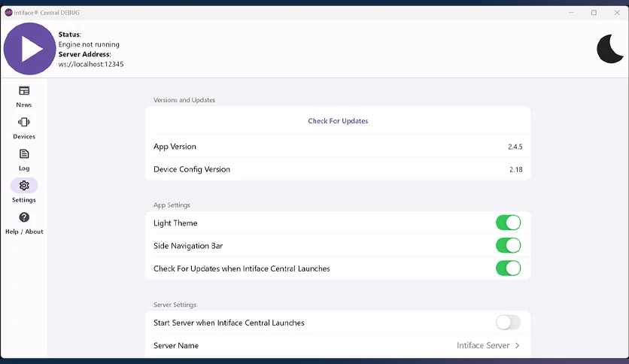Turn off the Light Theme switch

click(509, 223)
